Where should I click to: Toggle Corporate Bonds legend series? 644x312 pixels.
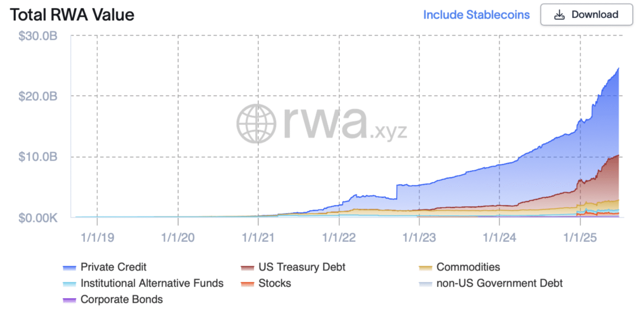[x=122, y=300]
